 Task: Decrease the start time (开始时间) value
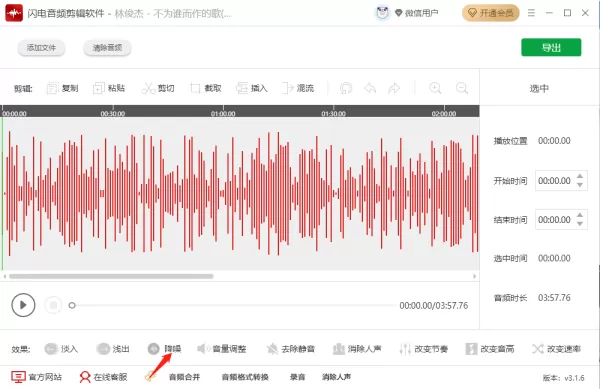point(580,185)
